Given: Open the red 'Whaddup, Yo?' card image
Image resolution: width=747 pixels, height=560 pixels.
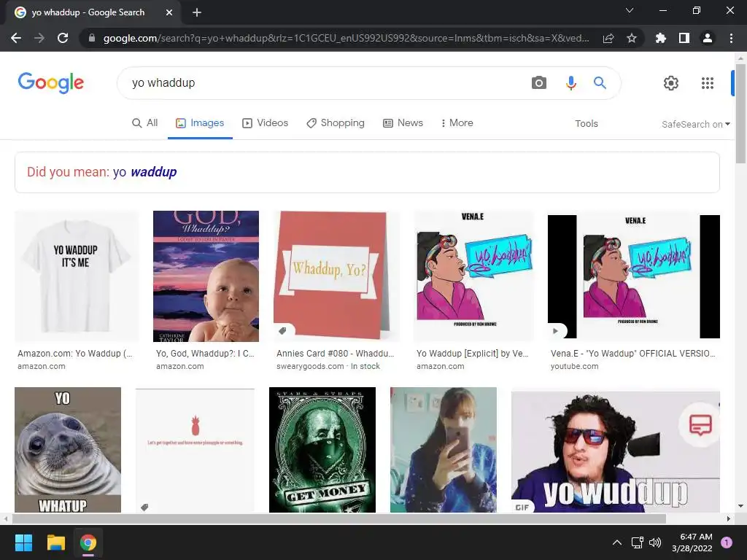Looking at the screenshot, I should [x=336, y=276].
